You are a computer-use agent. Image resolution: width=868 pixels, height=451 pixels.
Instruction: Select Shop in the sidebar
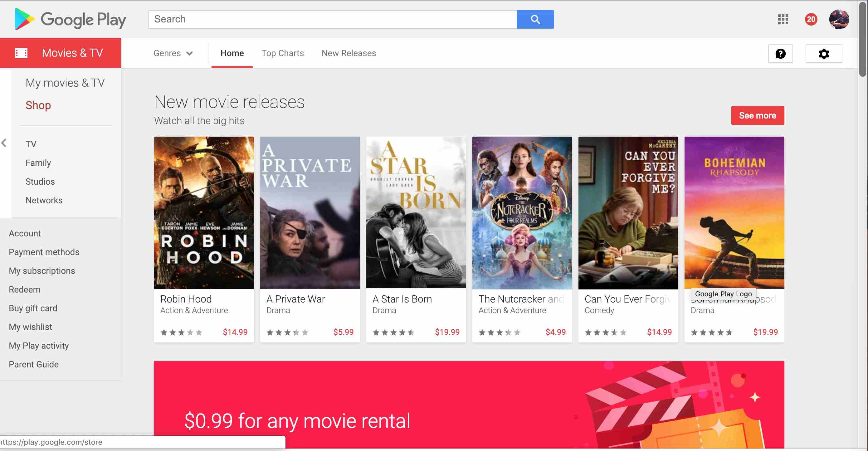38,105
